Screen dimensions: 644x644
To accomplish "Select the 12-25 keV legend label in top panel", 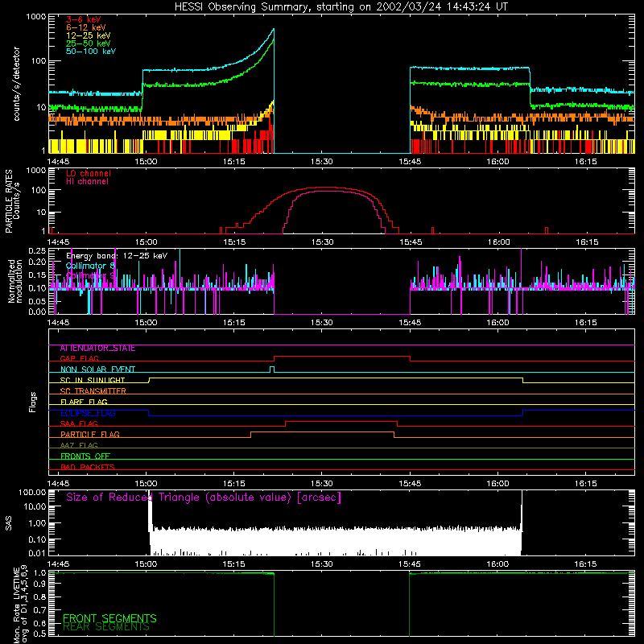I will [88, 35].
